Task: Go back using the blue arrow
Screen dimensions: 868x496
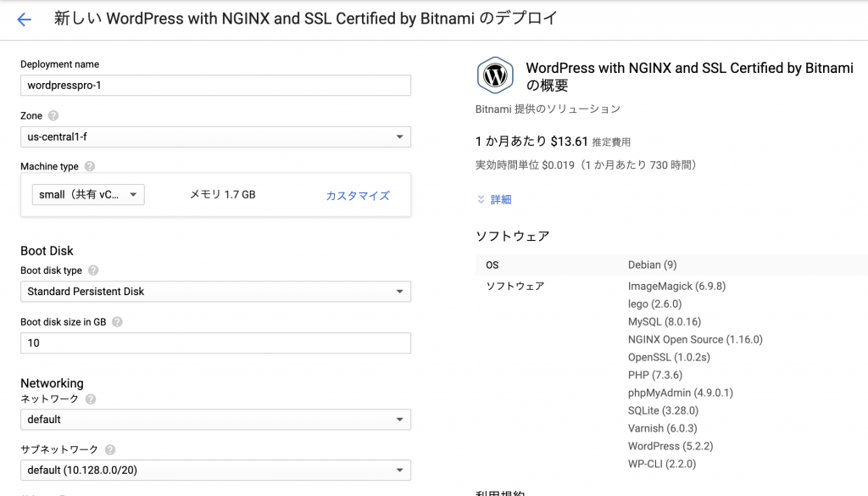Action: (24, 20)
